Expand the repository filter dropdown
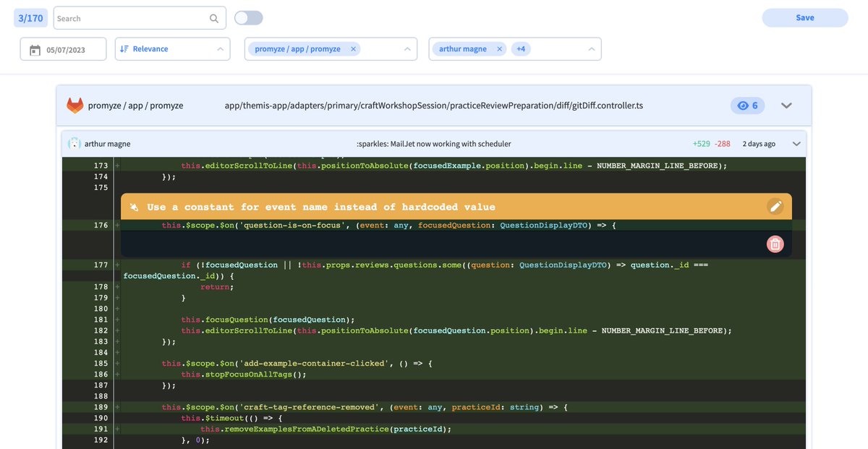The height and width of the screenshot is (449, 868). 407,49
